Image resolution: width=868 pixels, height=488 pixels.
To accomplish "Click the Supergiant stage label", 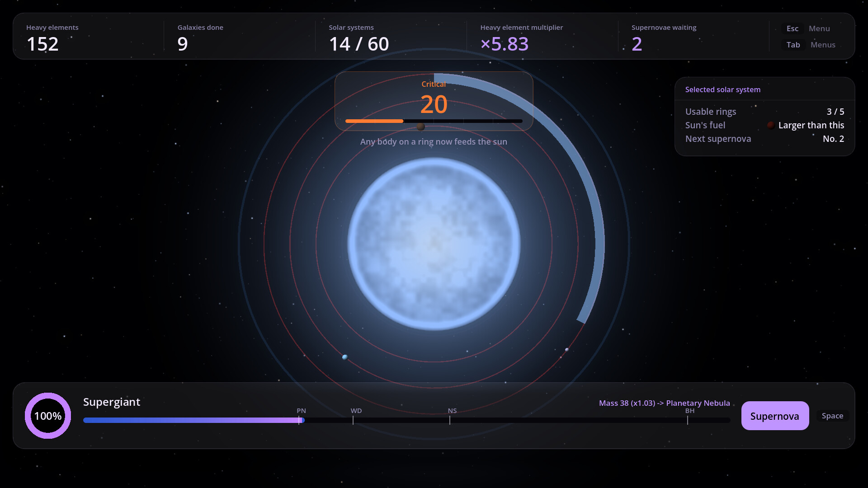I will [x=112, y=402].
